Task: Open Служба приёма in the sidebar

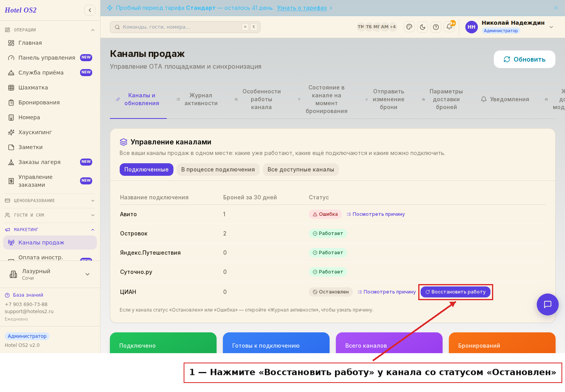Action: point(50,73)
